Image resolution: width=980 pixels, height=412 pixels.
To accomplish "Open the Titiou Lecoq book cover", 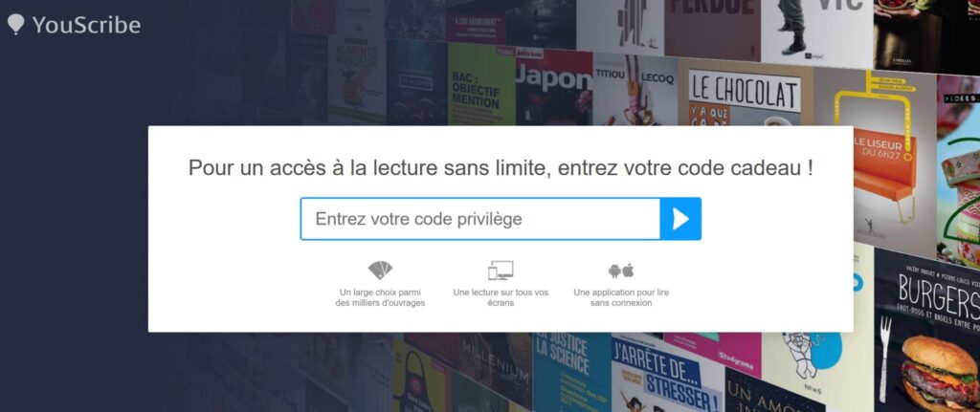I will click(635, 91).
